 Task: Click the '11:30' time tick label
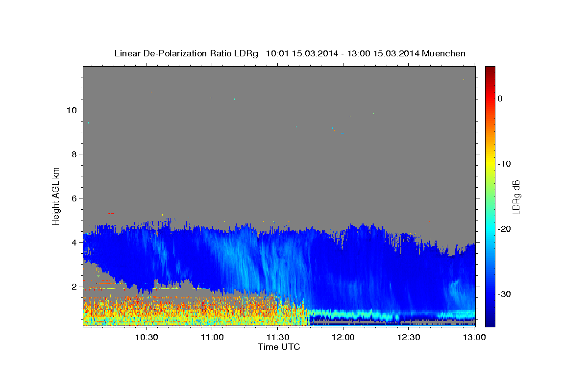point(278,337)
